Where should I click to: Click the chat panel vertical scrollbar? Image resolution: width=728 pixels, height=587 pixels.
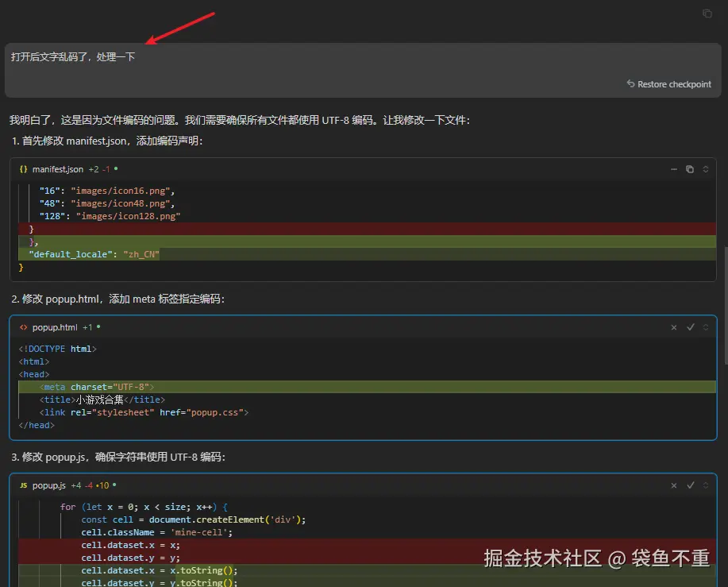[x=725, y=304]
